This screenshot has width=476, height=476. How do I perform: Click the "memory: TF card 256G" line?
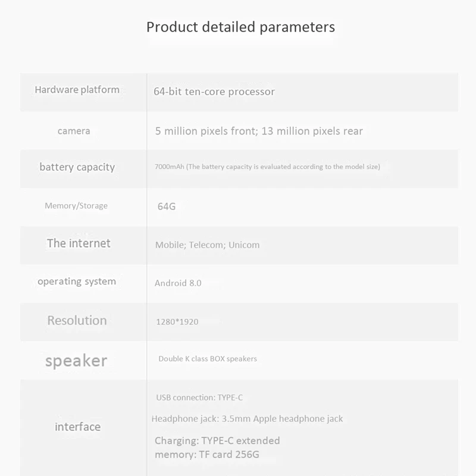point(207,455)
